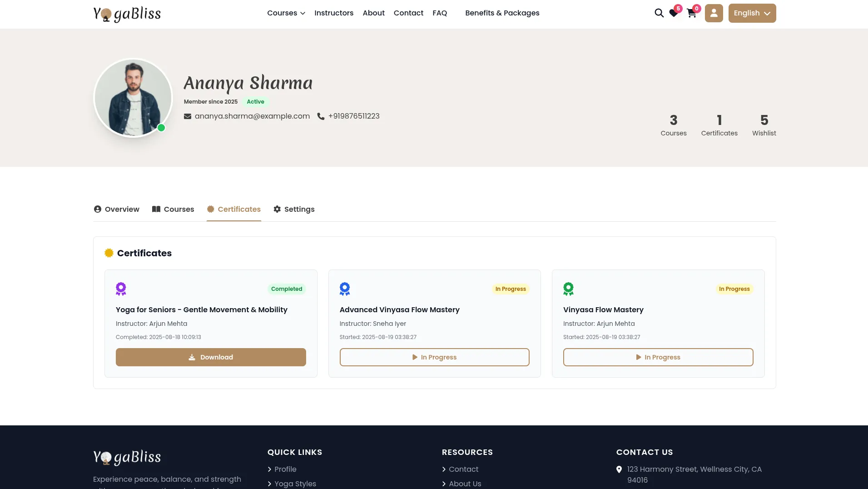Go to the Instructors page
The width and height of the screenshot is (868, 489).
click(333, 13)
